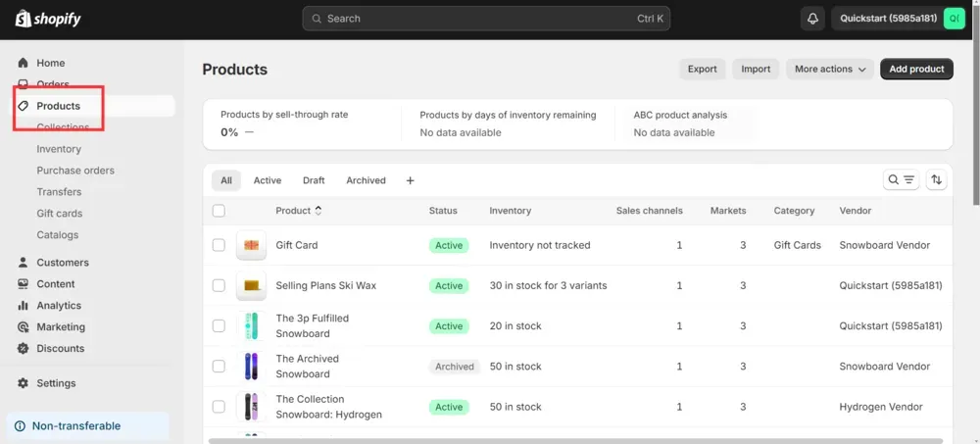Screen dimensions: 980x444
Task: Open The 3p Fulfilled Snowboard thumbnail
Action: 251,325
